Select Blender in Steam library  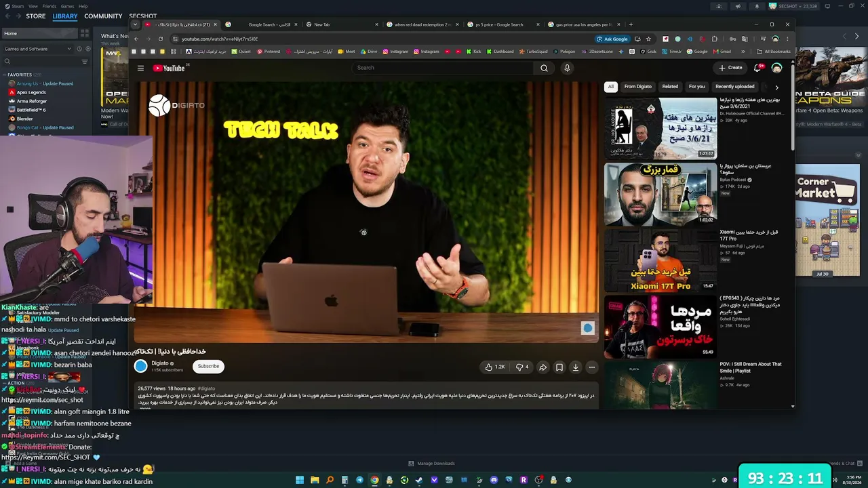[24, 119]
